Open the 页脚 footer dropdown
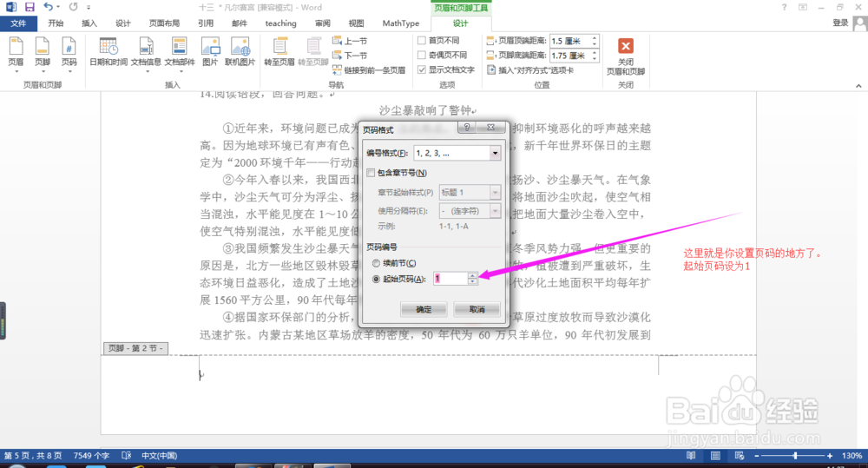 point(42,55)
